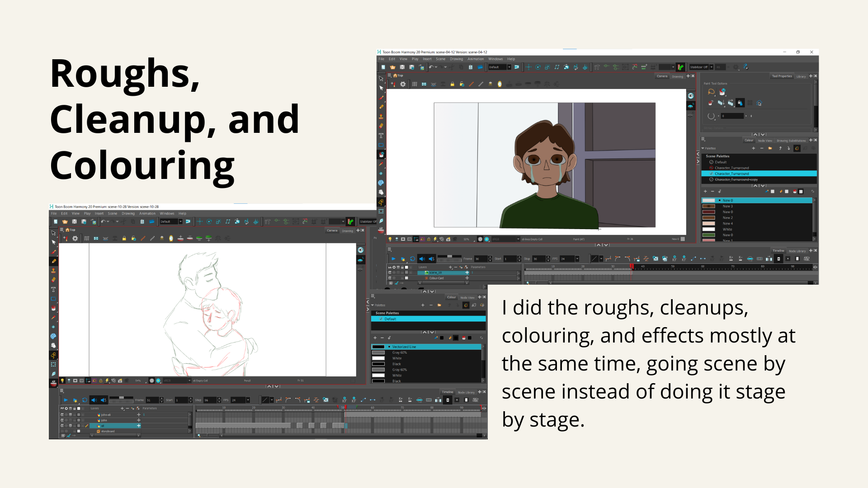Select the Translate tool in scene-10-28 toolbar

pos(200,221)
